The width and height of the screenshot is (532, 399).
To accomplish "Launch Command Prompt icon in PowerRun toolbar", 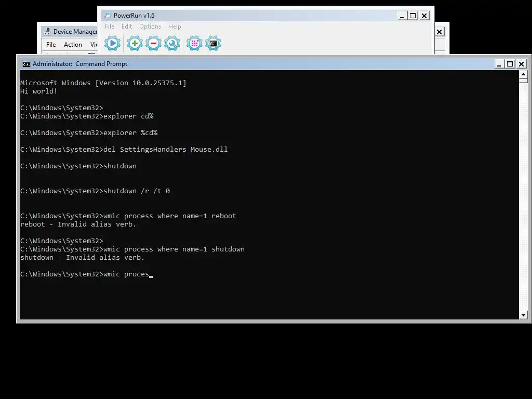I will pos(213,44).
